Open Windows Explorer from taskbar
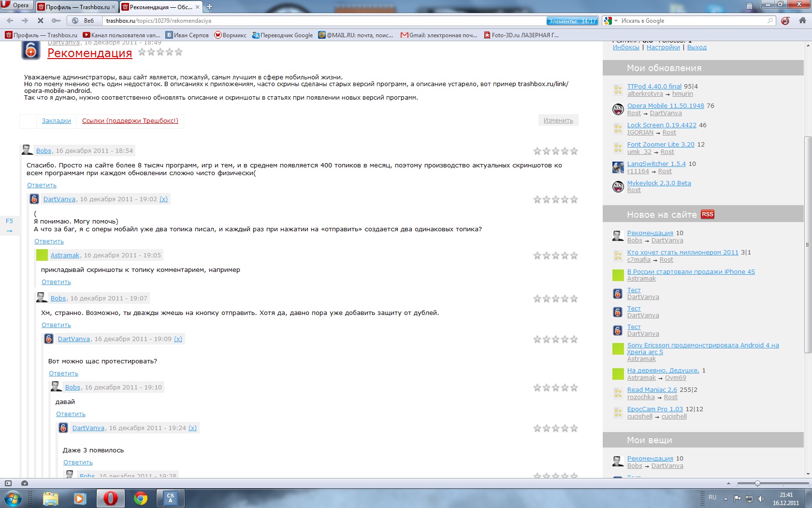 [x=50, y=498]
